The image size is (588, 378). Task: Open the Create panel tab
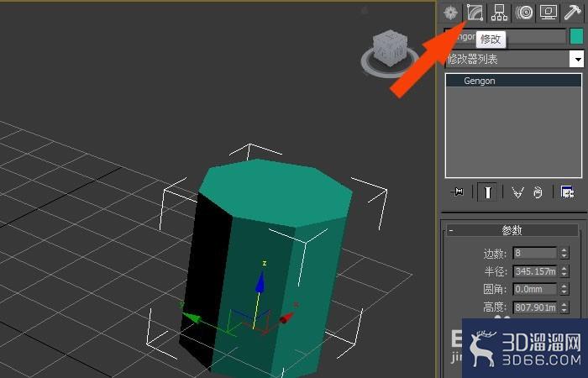(450, 13)
